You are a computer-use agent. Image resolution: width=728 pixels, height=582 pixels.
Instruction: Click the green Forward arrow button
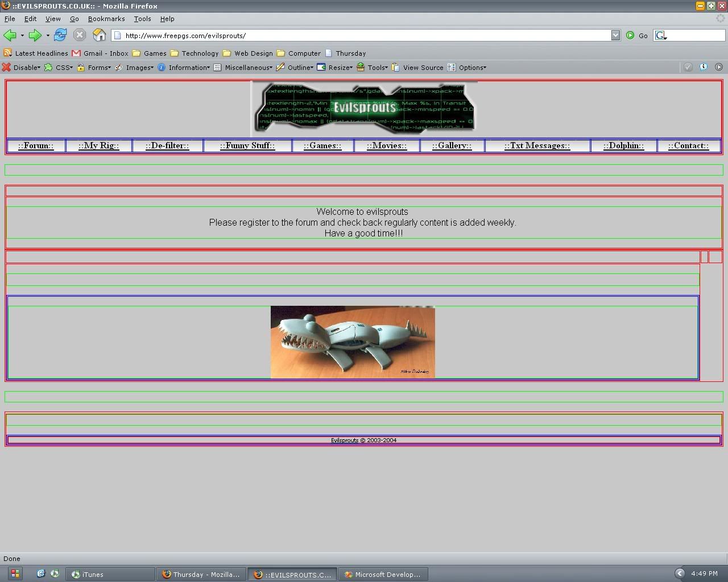click(35, 35)
